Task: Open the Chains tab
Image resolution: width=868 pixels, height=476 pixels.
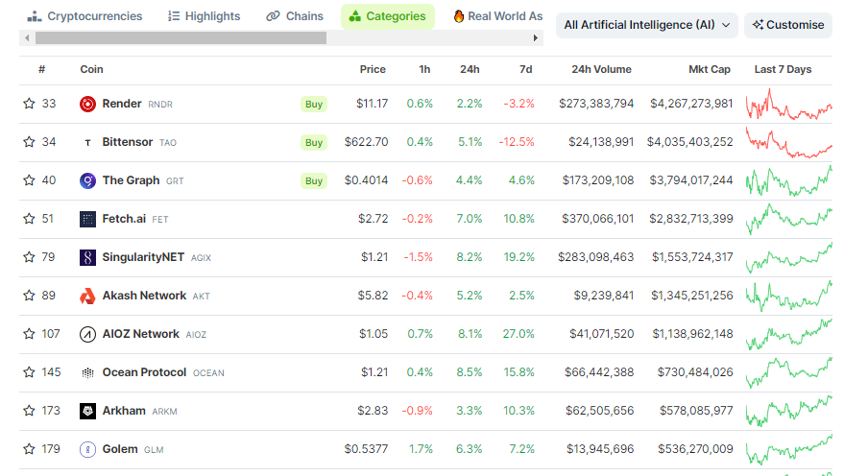Action: pos(295,16)
